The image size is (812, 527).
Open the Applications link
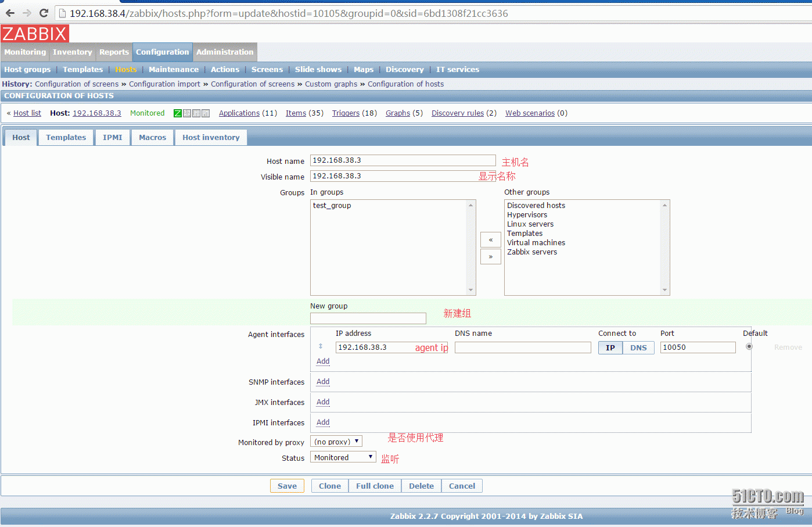pos(239,113)
